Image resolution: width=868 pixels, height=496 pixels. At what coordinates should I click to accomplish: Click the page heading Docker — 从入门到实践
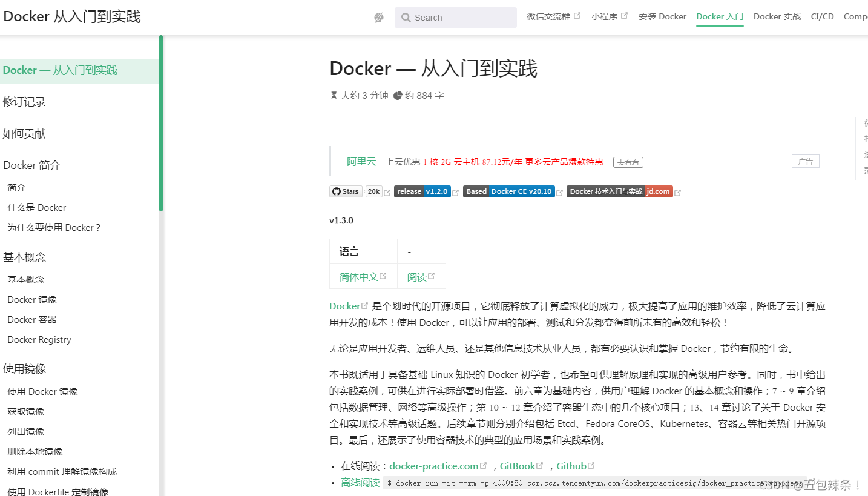[x=433, y=68]
